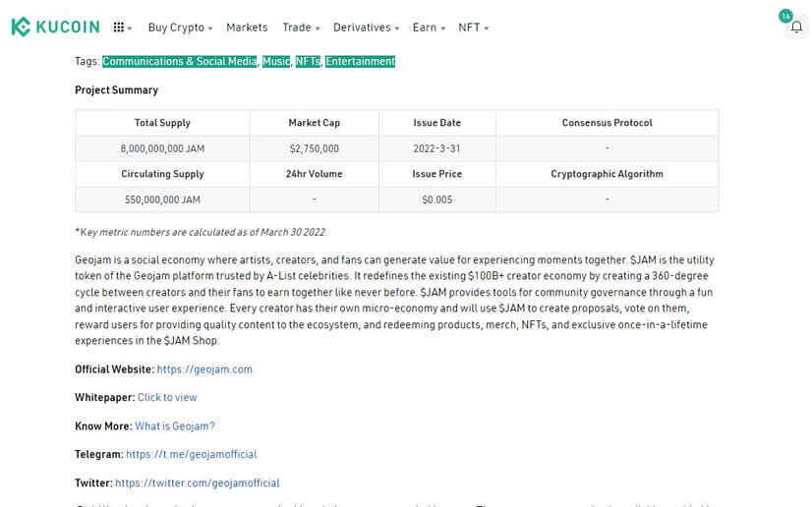Open the geojam.com official website link
The height and width of the screenshot is (507, 812).
(204, 369)
